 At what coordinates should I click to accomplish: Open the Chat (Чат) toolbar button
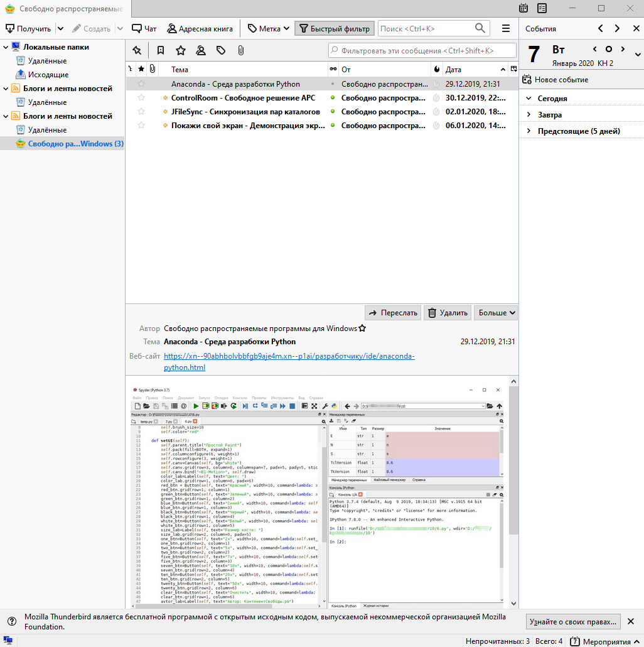tap(144, 28)
